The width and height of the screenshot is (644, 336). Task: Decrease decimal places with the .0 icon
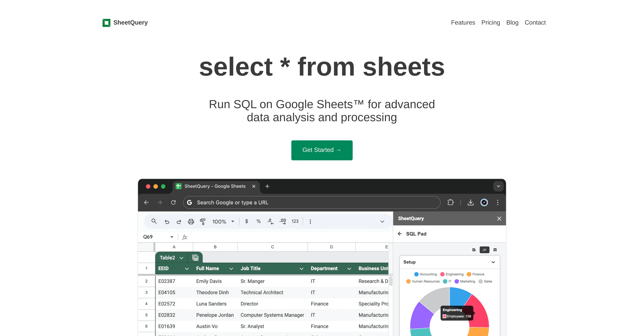270,222
